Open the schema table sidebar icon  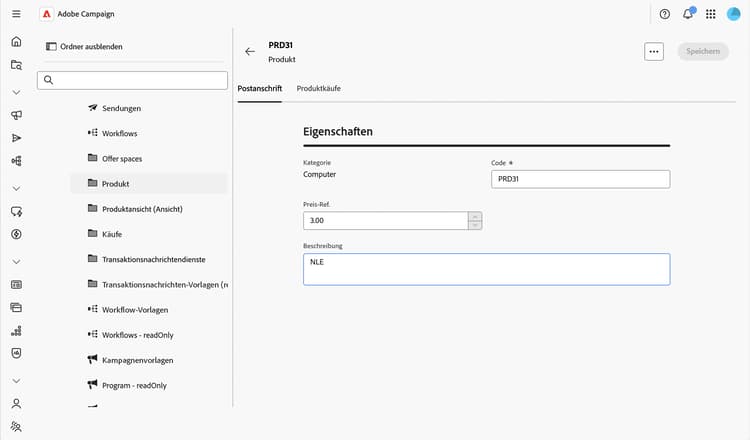tap(16, 285)
